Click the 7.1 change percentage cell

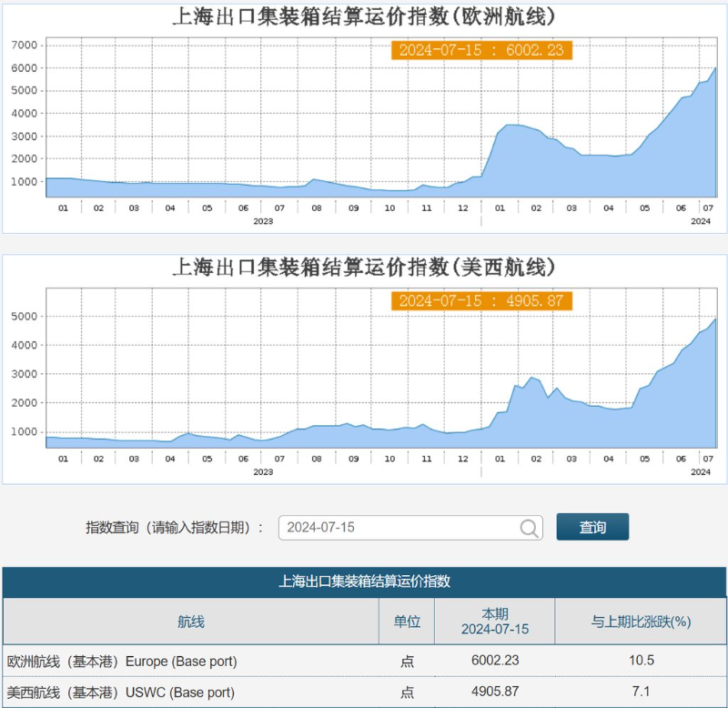point(641,693)
